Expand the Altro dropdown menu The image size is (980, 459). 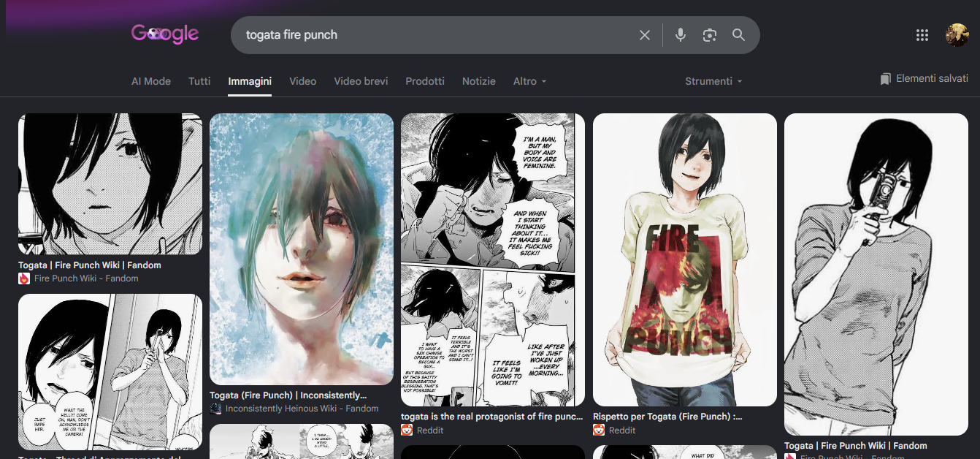pyautogui.click(x=530, y=81)
